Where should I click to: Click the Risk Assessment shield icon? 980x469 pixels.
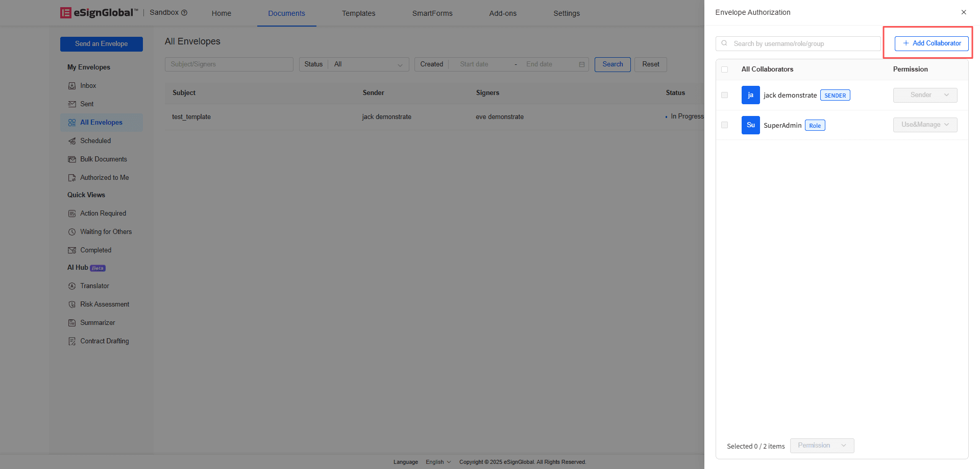pyautogui.click(x=72, y=304)
